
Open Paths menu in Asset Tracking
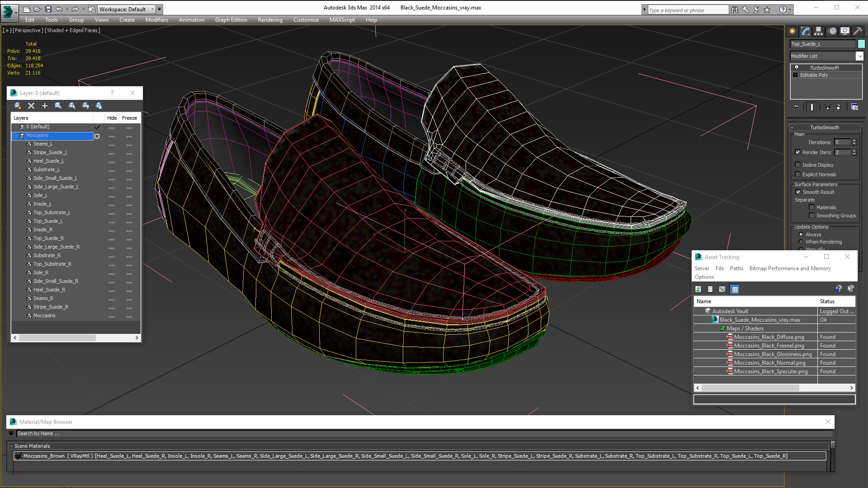736,268
